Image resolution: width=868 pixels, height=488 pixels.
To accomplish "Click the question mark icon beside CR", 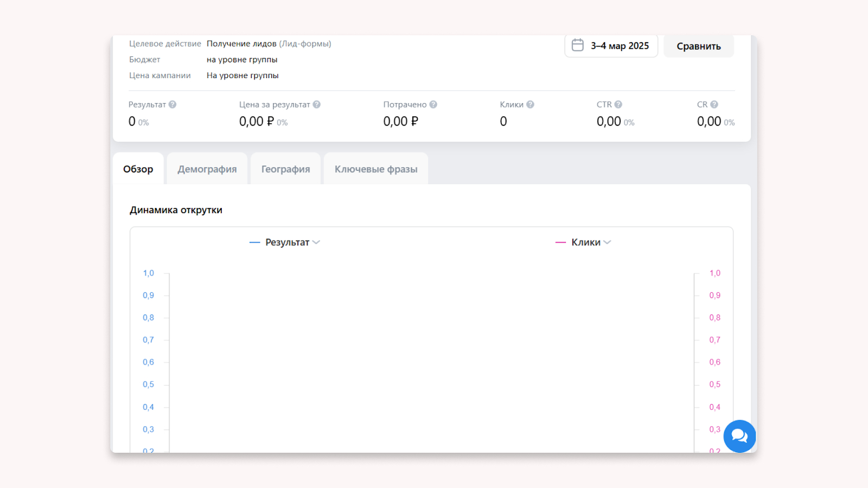I will 714,105.
